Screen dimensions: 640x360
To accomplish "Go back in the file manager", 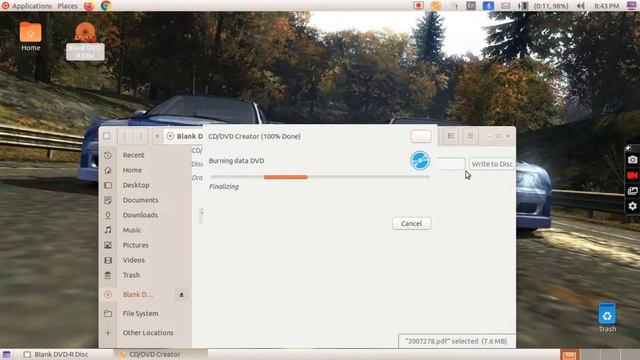I will pyautogui.click(x=124, y=136).
